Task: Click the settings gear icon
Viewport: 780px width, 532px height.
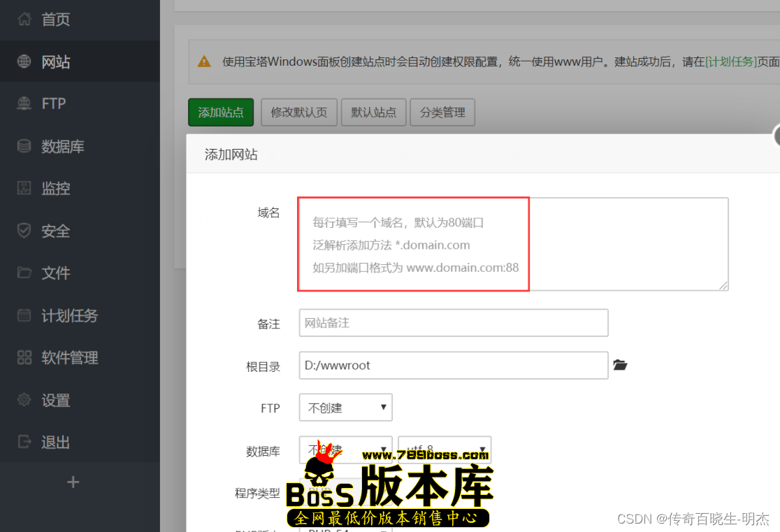Action: pos(24,400)
